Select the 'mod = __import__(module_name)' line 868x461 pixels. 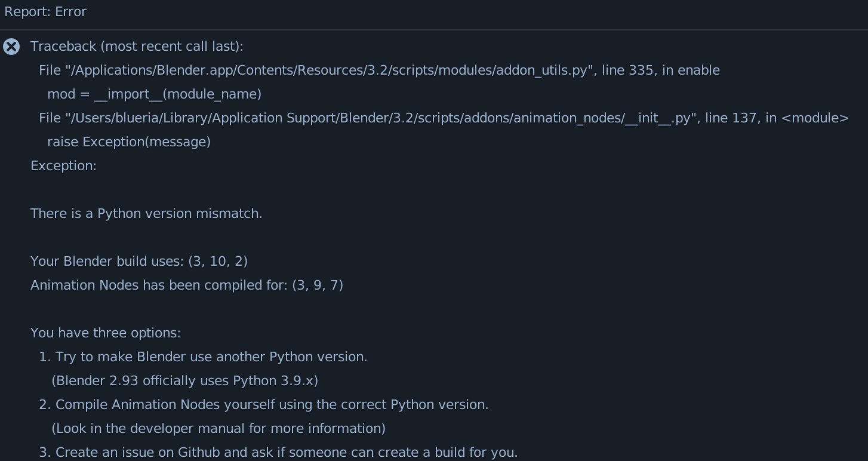154,94
